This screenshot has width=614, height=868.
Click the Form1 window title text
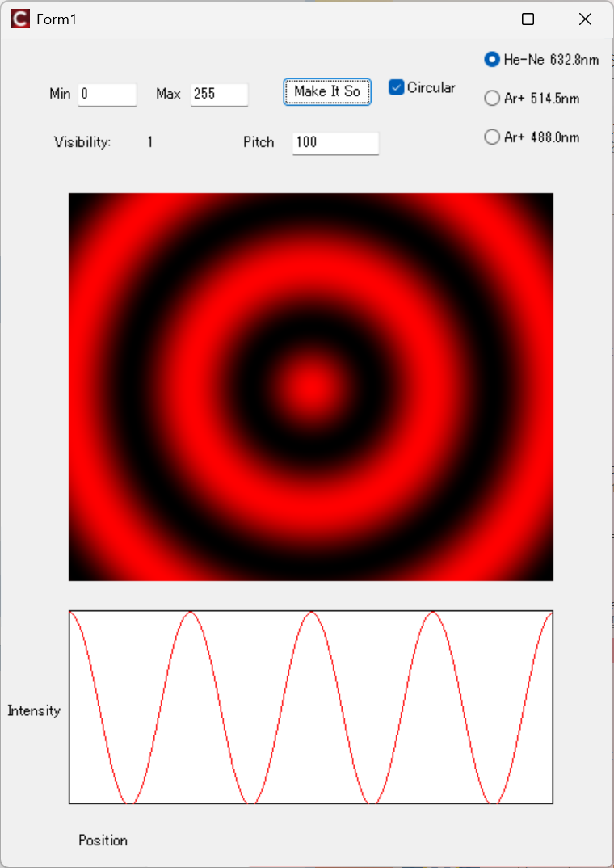(x=57, y=19)
